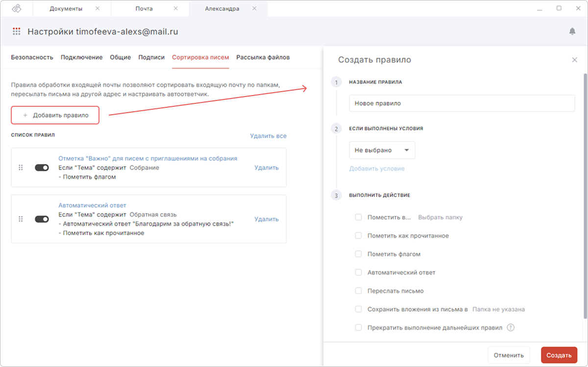Click the Новое правило name field
The height and width of the screenshot is (367, 588).
462,103
